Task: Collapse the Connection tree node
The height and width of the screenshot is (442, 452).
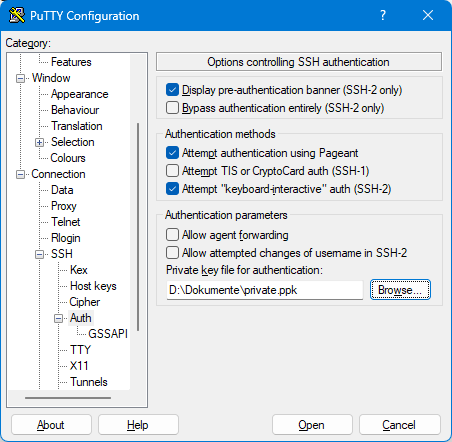Action: 20,174
